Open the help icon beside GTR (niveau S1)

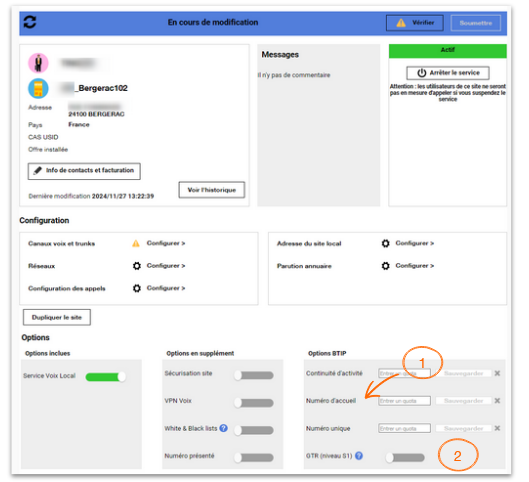point(359,456)
